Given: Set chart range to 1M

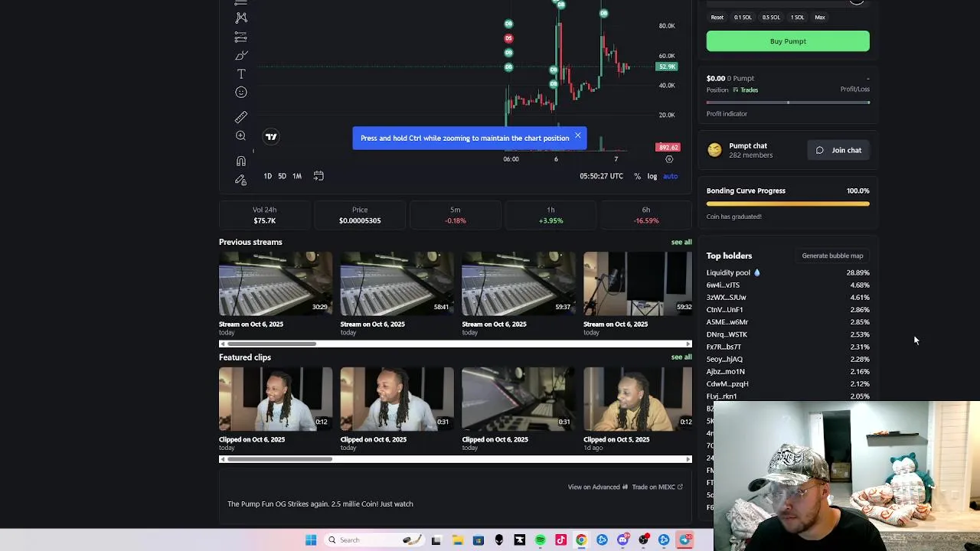Looking at the screenshot, I should click(297, 176).
